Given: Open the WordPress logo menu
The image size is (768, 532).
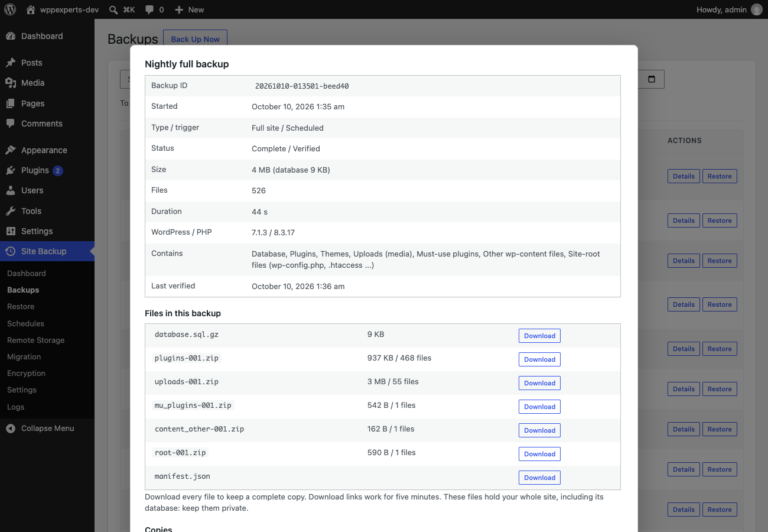Looking at the screenshot, I should [10, 9].
